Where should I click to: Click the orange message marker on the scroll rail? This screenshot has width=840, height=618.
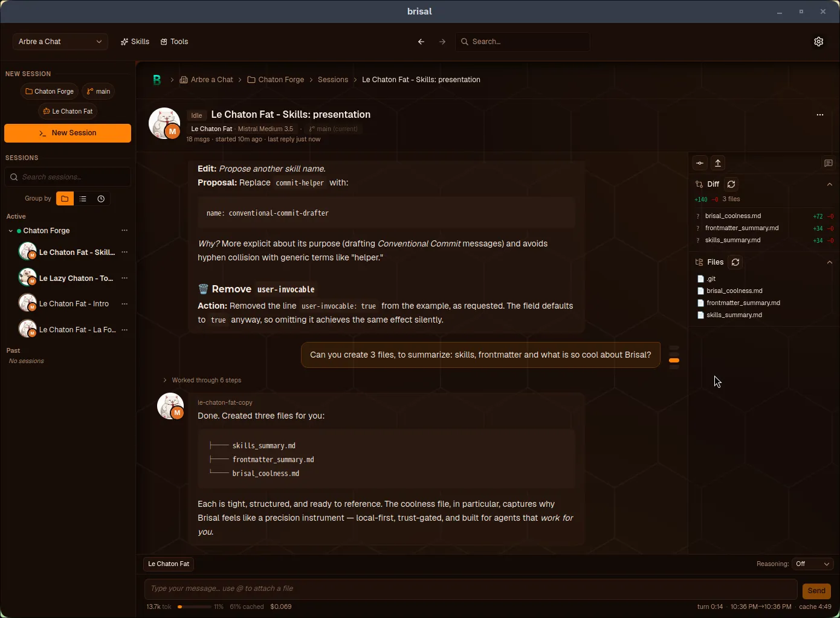pyautogui.click(x=674, y=361)
